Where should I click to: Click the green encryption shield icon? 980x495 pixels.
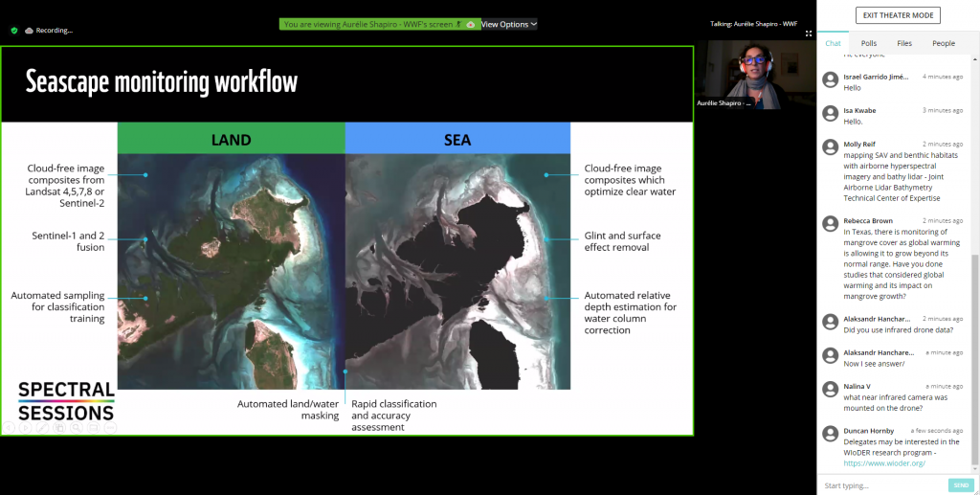(13, 31)
